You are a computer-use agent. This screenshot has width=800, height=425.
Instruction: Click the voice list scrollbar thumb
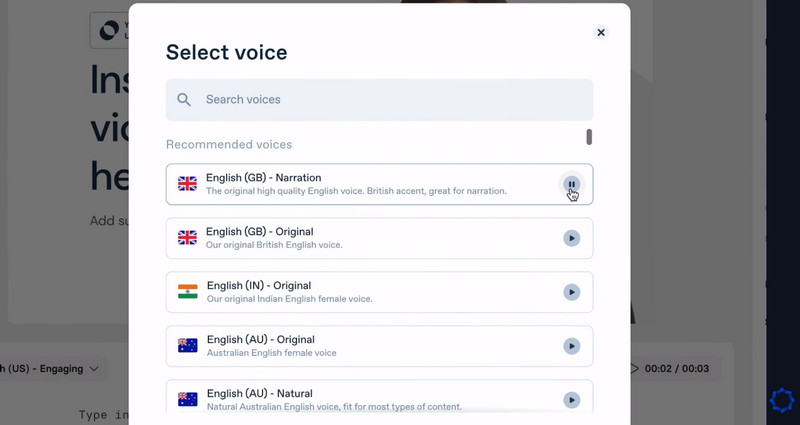[589, 137]
